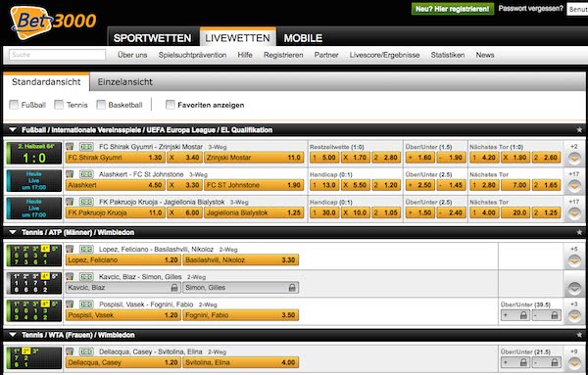The height and width of the screenshot is (375, 588).
Task: Open the Über uns link
Action: pos(132,55)
